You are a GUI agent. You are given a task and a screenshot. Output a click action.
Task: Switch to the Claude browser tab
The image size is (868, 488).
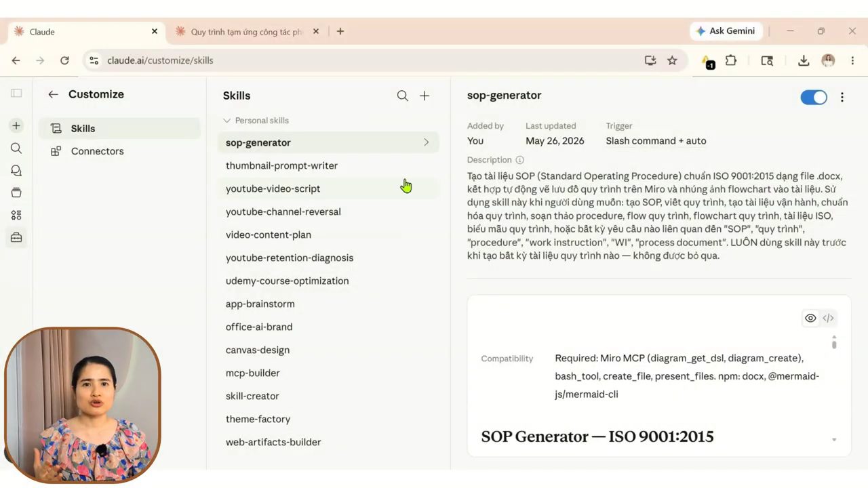[x=86, y=32]
